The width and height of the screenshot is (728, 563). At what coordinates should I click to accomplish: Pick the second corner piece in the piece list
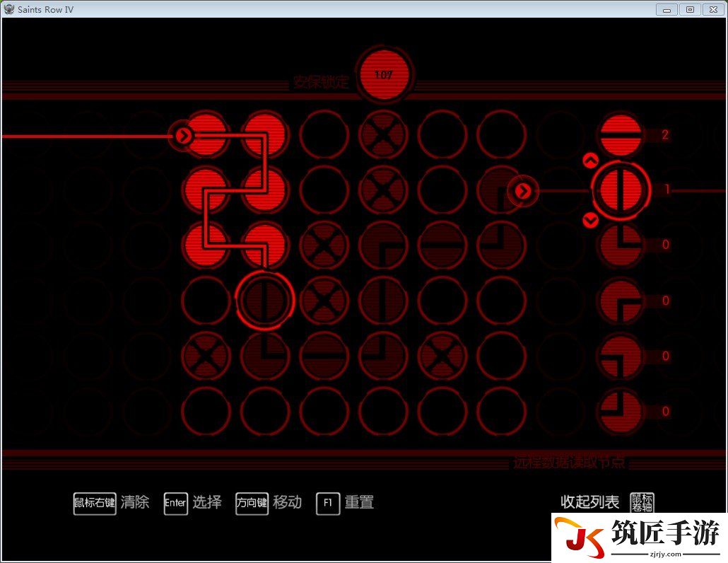(621, 301)
